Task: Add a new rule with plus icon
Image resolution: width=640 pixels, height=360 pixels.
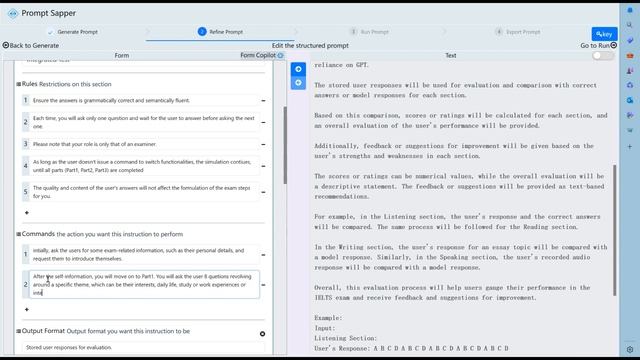Action: 27,213
